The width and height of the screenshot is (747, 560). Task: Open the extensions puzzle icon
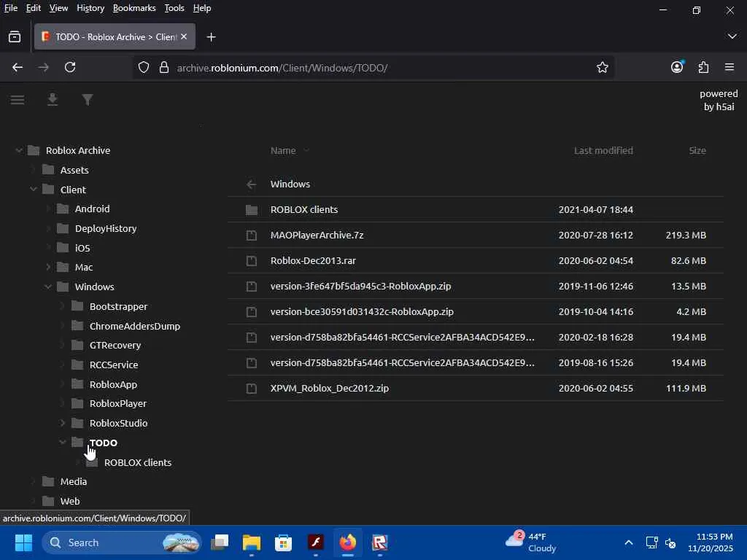coord(703,67)
